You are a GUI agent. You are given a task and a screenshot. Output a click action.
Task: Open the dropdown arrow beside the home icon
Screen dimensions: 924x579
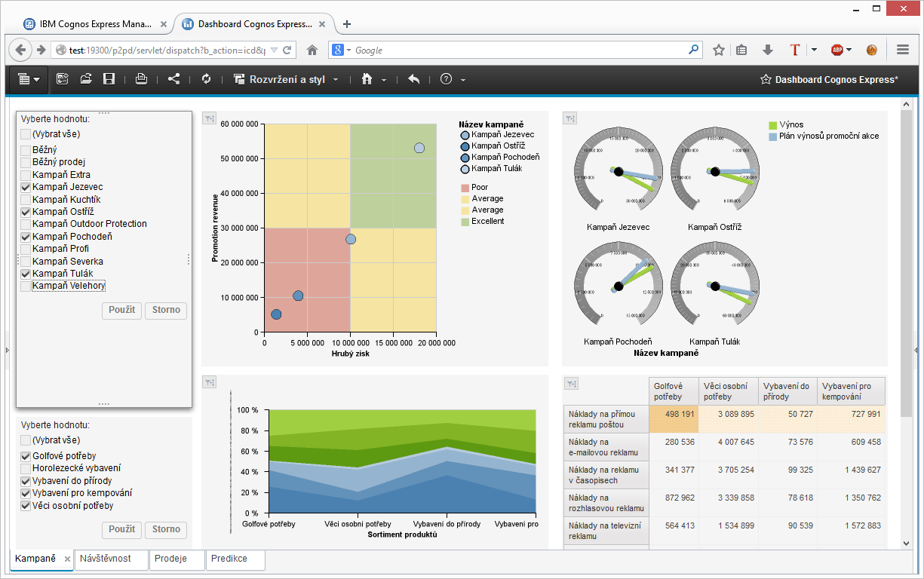[384, 80]
